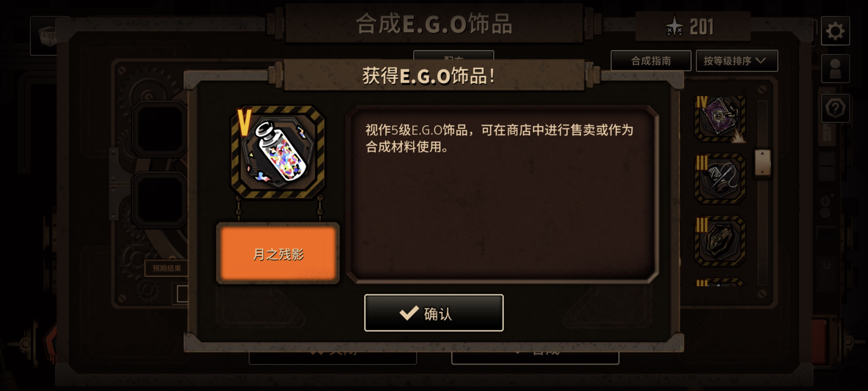This screenshot has width=868, height=391.
Task: Open the settings gear icon
Action: 835,31
